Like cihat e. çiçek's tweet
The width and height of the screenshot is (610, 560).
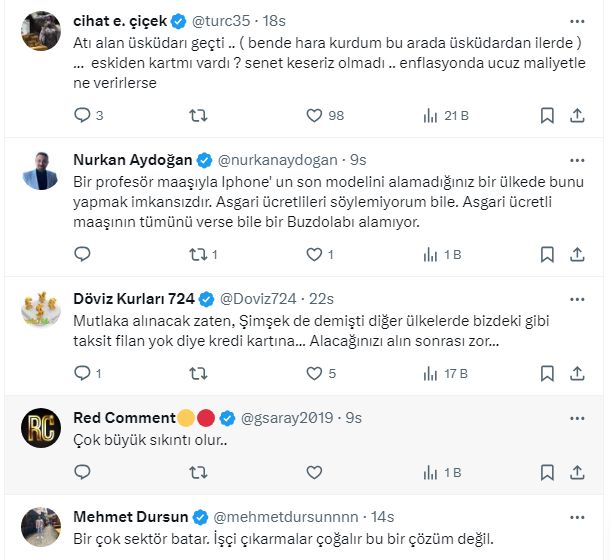[x=313, y=116]
